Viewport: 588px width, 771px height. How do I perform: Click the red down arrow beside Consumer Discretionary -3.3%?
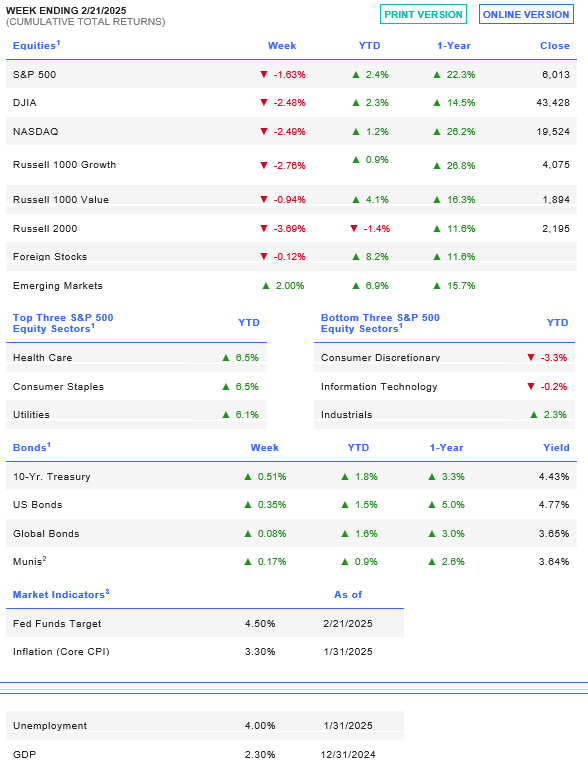(531, 357)
